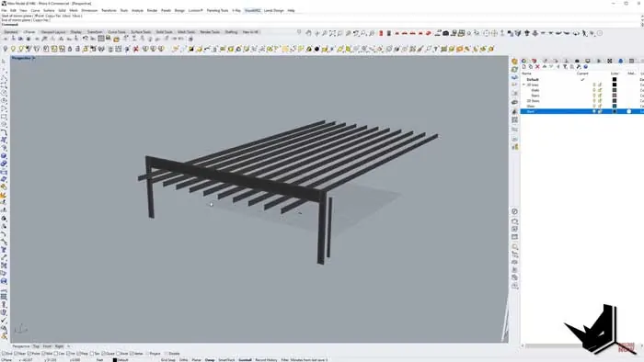
Task: Open the layer filter funnel icon
Action: [x=565, y=67]
